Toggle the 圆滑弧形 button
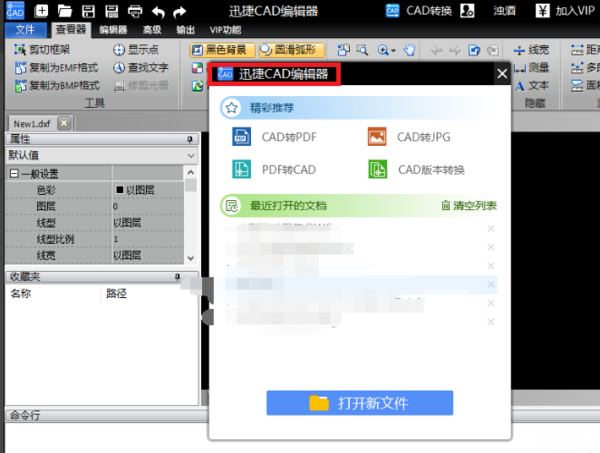Screen dimensions: 600x453 click(x=292, y=50)
